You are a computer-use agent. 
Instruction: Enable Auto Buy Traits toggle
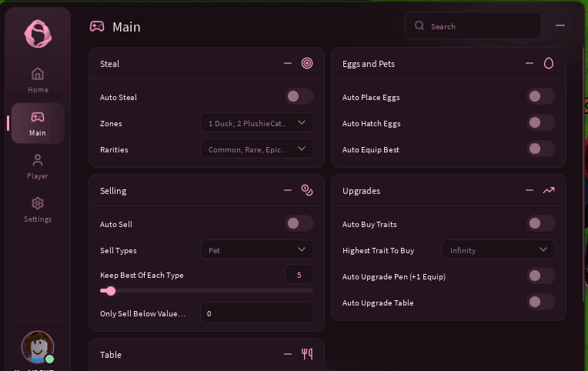tap(541, 224)
